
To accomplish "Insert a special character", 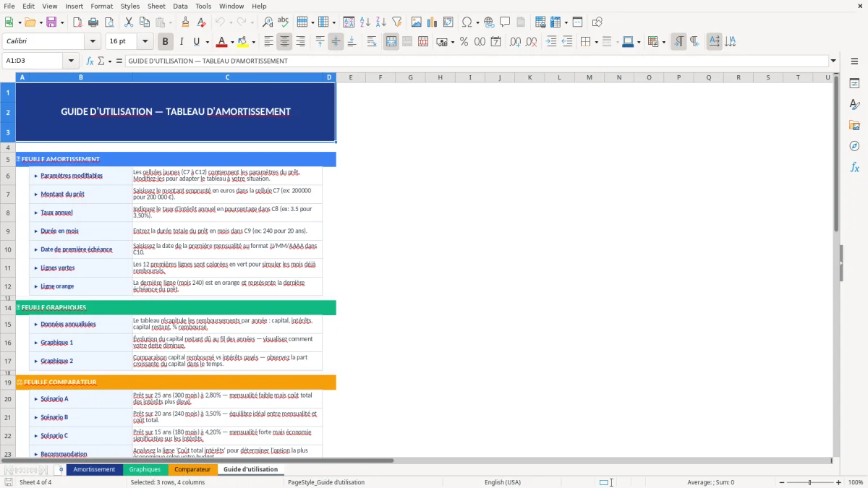I will (467, 22).
